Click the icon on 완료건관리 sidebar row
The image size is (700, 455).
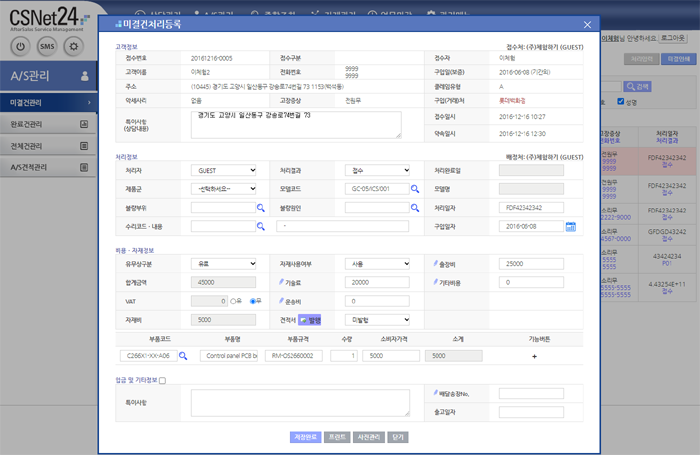[84, 124]
